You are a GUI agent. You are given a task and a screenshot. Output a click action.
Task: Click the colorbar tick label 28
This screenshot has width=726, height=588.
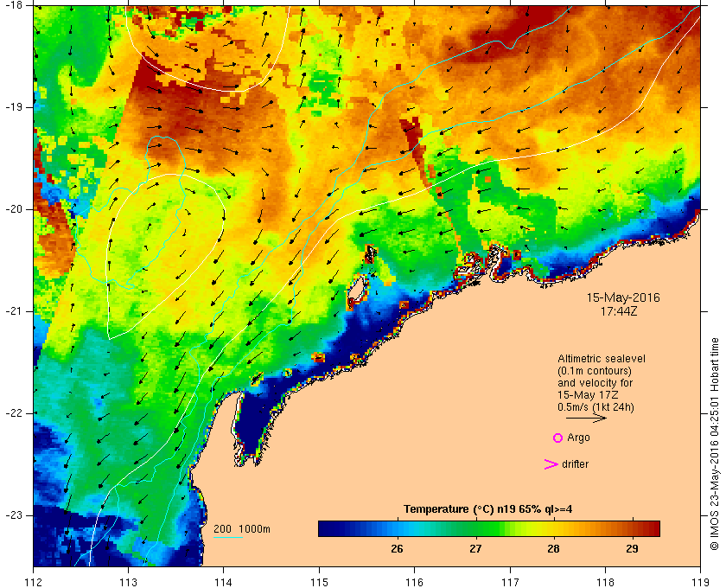tap(553, 548)
